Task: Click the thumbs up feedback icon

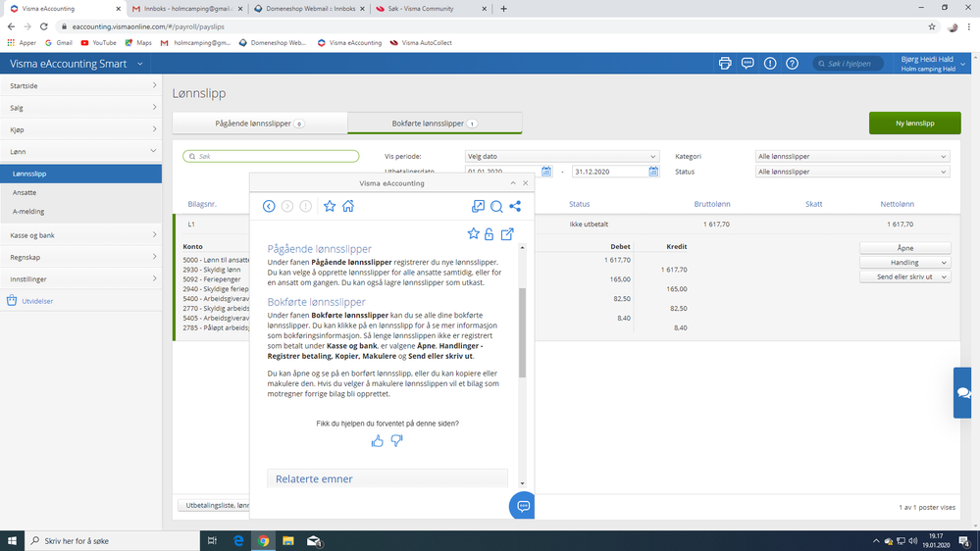Action: 378,441
